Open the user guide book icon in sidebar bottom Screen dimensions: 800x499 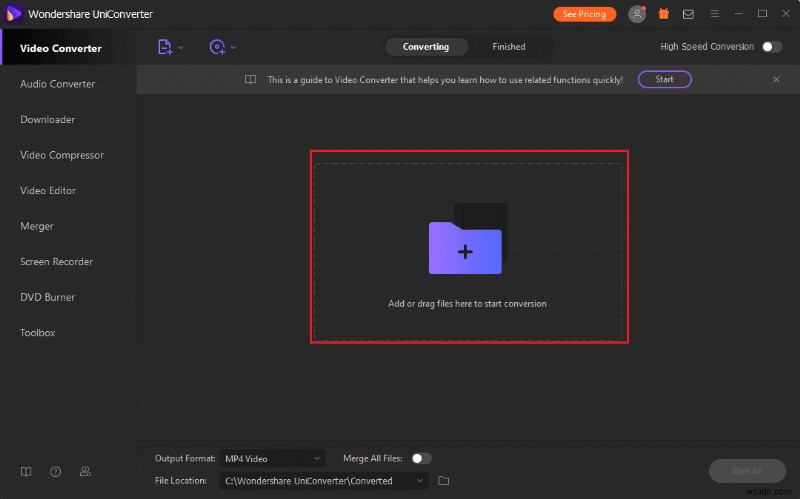click(x=26, y=471)
